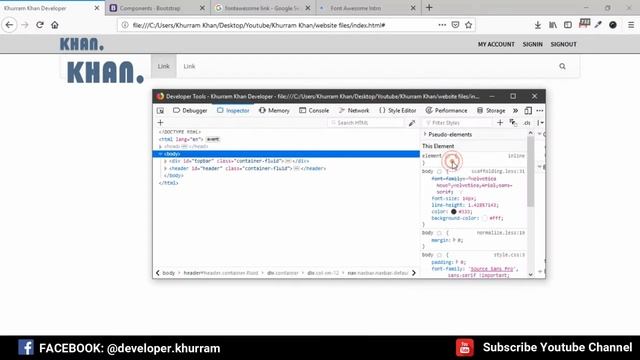This screenshot has width=640, height=360.
Task: Add new CSS rule plus icon
Action: [500, 122]
